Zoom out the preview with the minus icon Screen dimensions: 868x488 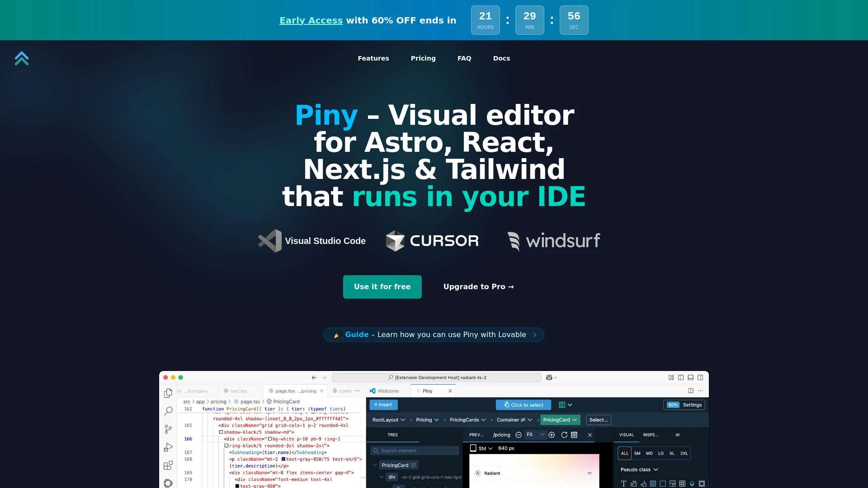point(519,435)
